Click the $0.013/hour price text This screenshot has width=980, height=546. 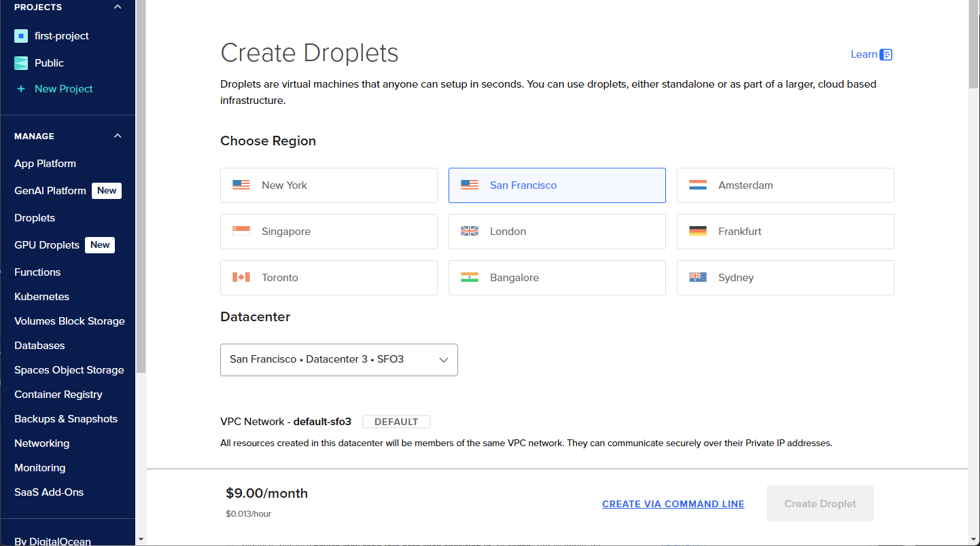pyautogui.click(x=249, y=514)
